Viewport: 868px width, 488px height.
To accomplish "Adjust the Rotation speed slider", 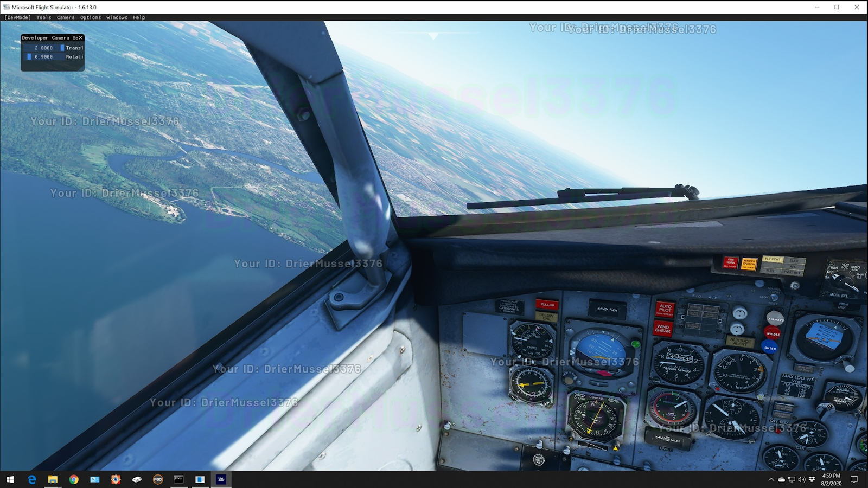I will pos(43,56).
